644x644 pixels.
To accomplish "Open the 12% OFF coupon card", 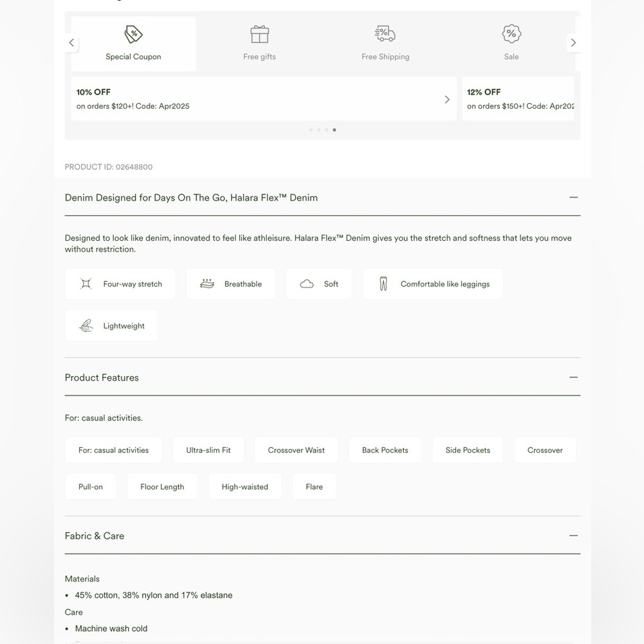I will [518, 99].
